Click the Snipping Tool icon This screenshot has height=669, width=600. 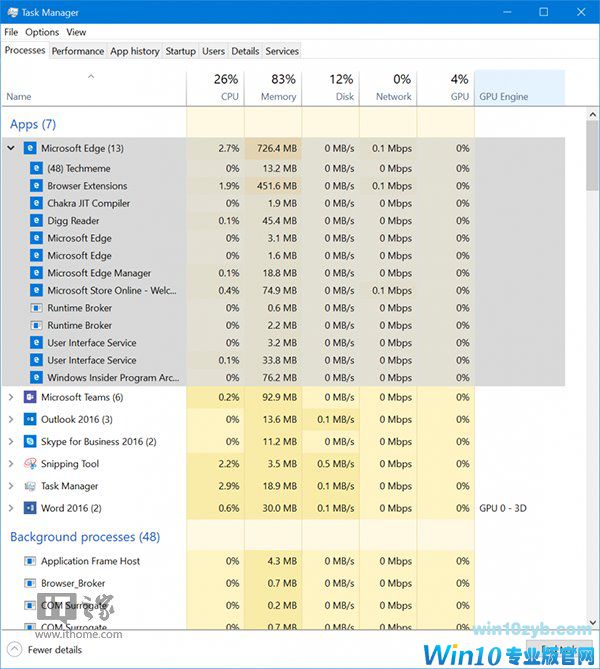tap(30, 464)
